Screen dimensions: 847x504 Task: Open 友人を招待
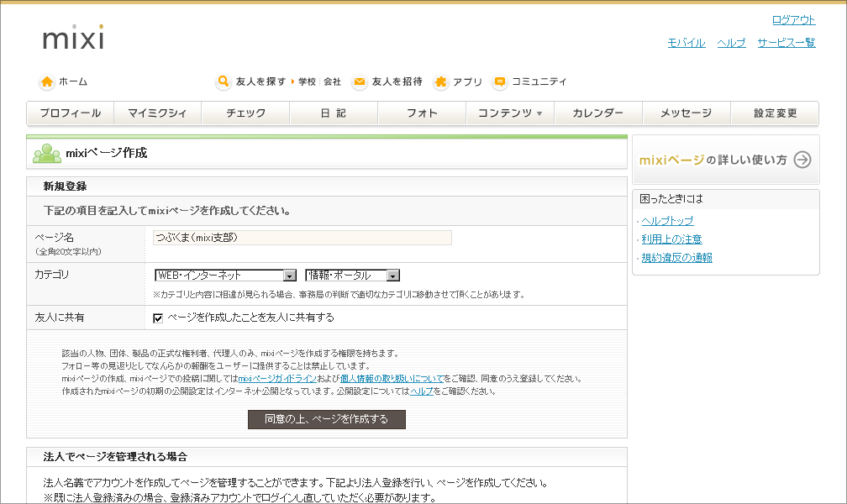(397, 81)
